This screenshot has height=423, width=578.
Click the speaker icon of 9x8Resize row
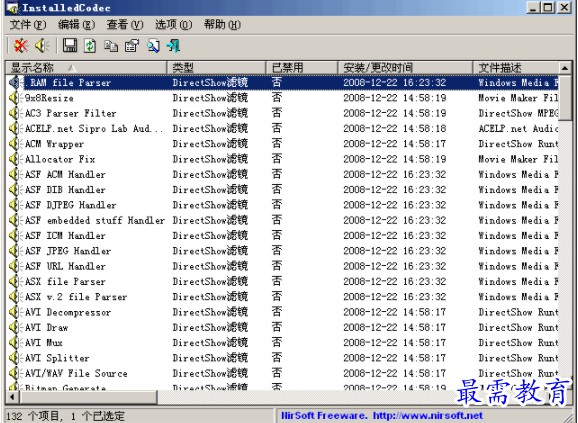15,98
